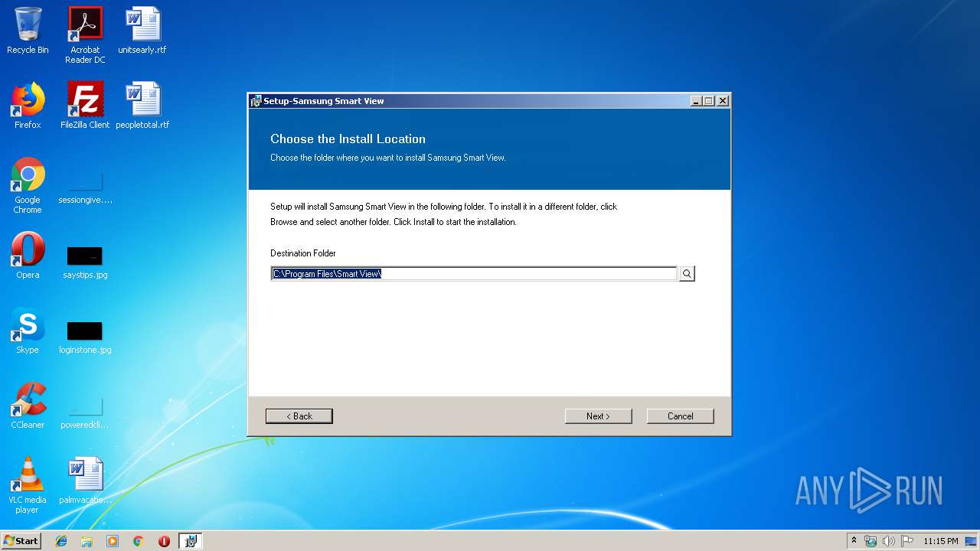The height and width of the screenshot is (551, 980).
Task: Select the sessiongive file icon
Action: pyautogui.click(x=85, y=187)
